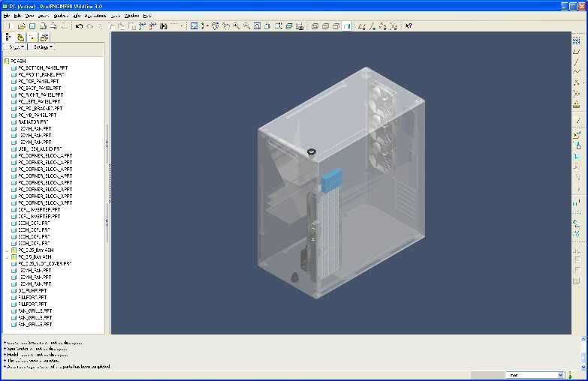
Task: Insert a coordinate system from right toolbar
Action: [x=577, y=93]
